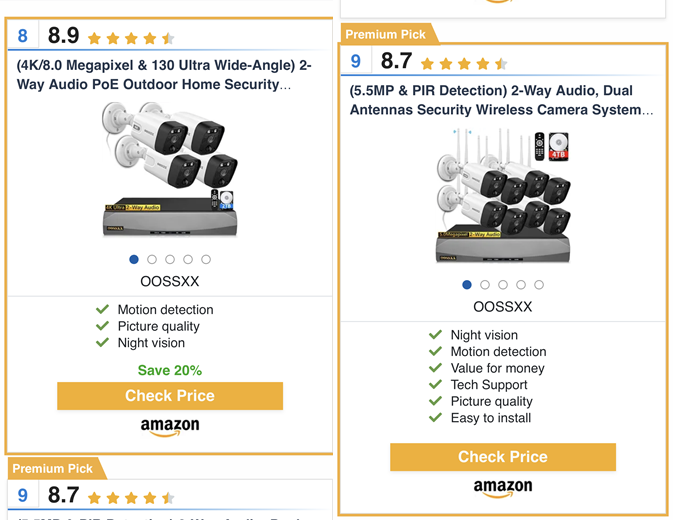The width and height of the screenshot is (673, 520).
Task: Click the Easy to install checkmark icon
Action: click(435, 417)
